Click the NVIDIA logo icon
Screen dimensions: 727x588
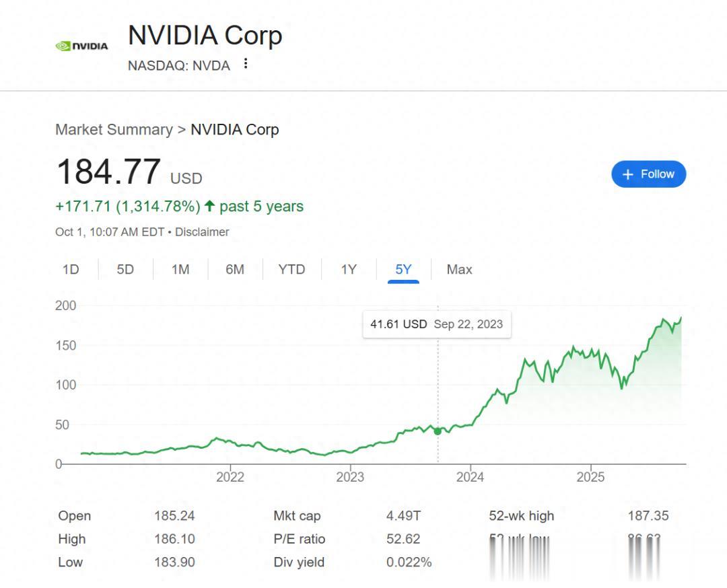coord(81,46)
